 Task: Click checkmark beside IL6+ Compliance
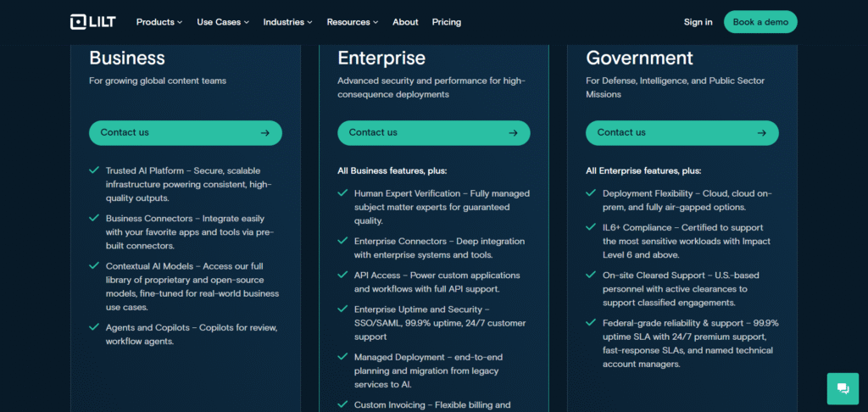pos(591,227)
